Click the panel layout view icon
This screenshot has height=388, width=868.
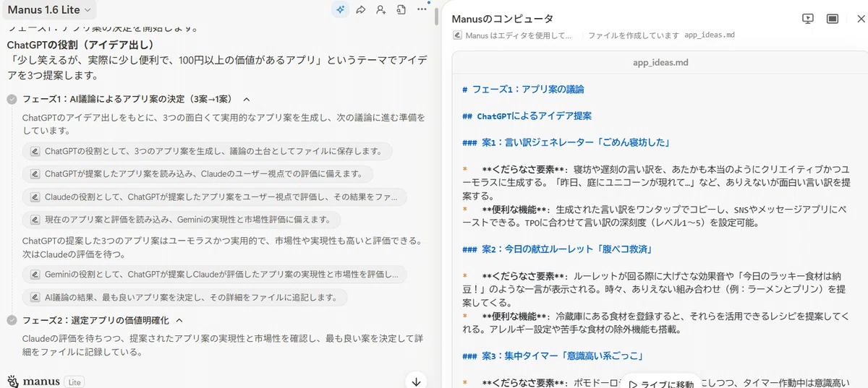tap(833, 19)
